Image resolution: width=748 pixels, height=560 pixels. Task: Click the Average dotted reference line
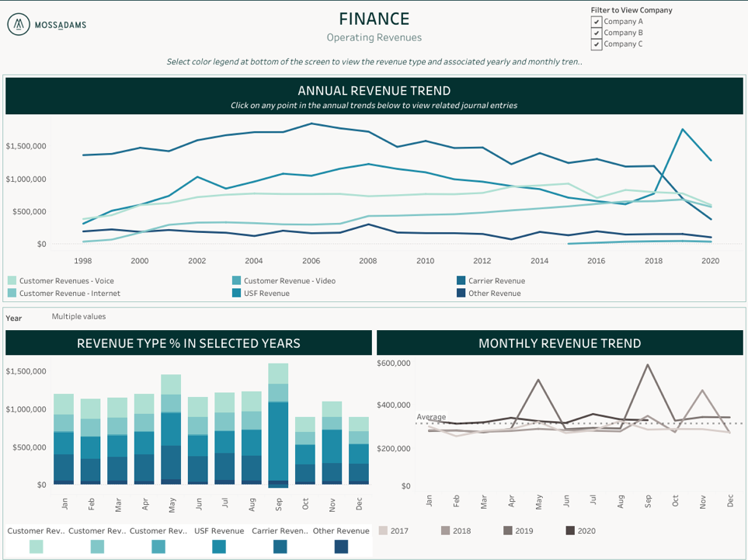[544, 424]
